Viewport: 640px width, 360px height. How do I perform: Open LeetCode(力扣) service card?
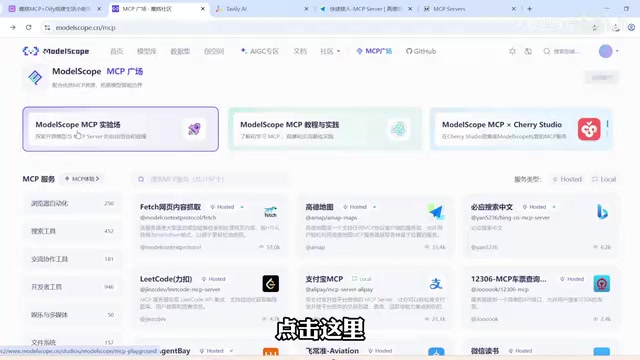[210, 298]
